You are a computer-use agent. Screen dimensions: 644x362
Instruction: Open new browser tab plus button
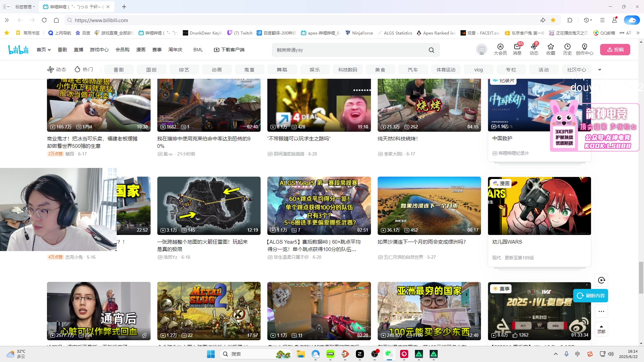click(x=124, y=7)
